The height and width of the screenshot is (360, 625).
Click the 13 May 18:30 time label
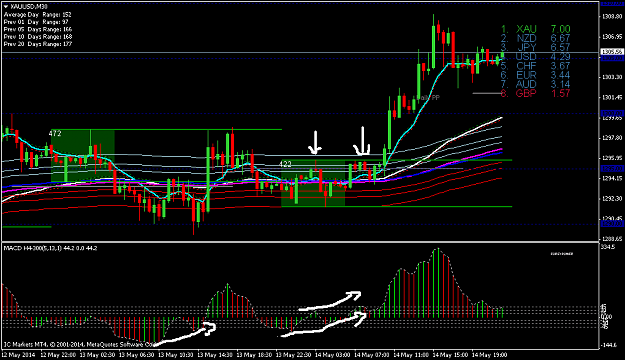[x=254, y=355]
